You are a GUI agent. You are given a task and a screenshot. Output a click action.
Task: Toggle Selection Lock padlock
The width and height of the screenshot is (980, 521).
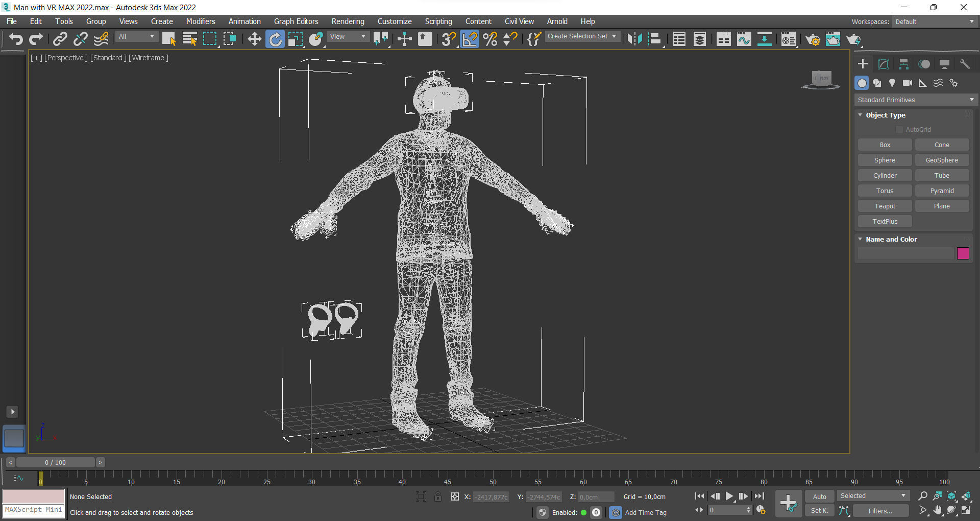[x=437, y=496]
